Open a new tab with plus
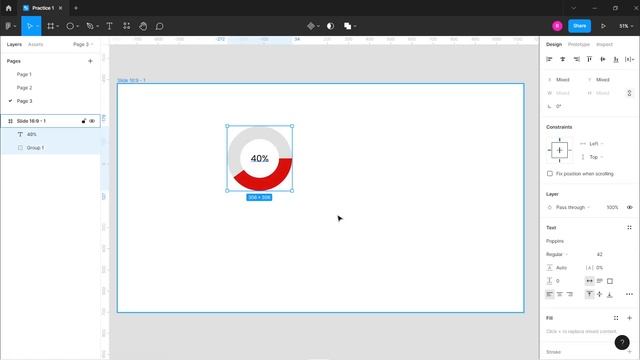 (x=76, y=8)
